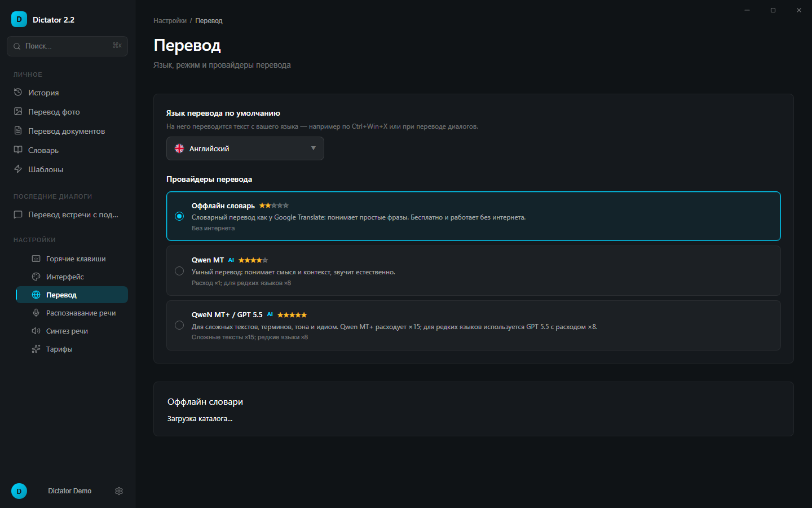Click the sparkle icon for Тарифы
812x508 pixels.
36,349
